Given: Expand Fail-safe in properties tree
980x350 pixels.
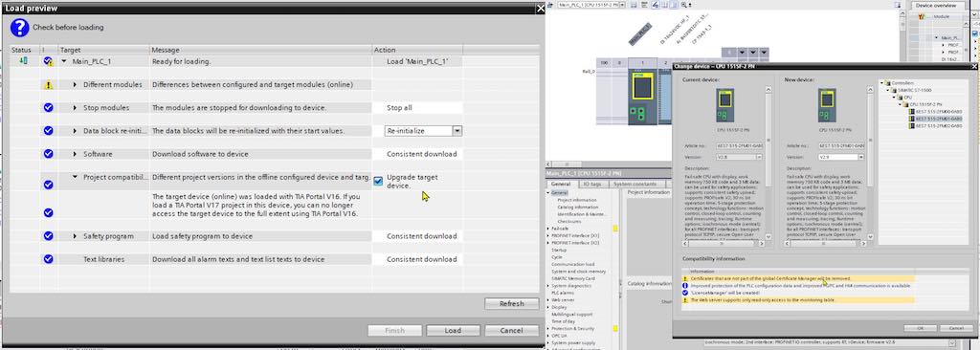Looking at the screenshot, I should 548,229.
